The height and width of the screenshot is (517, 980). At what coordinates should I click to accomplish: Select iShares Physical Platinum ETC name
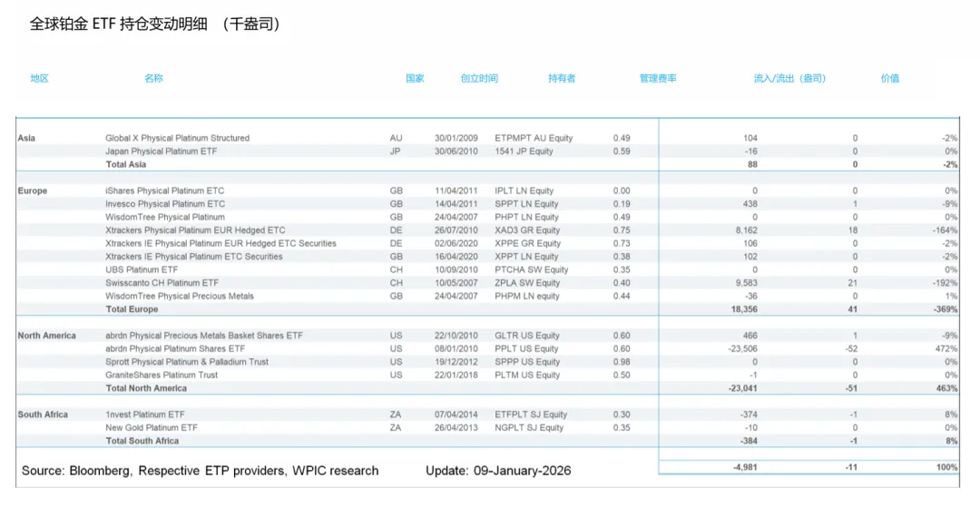[x=165, y=190]
